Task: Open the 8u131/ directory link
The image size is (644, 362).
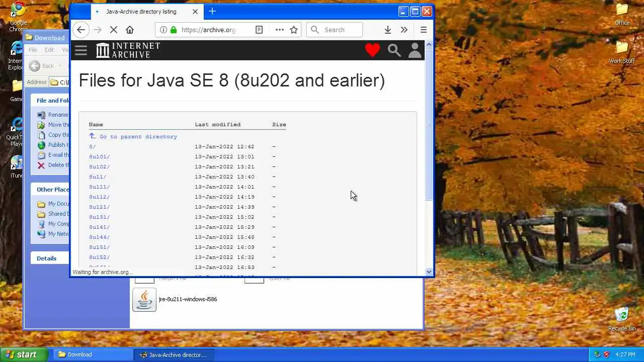Action: click(x=100, y=217)
